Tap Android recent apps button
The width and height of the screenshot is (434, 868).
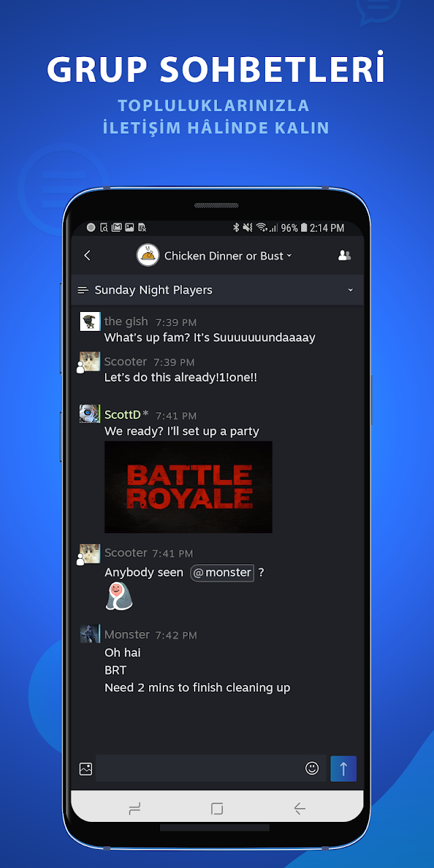(x=134, y=808)
